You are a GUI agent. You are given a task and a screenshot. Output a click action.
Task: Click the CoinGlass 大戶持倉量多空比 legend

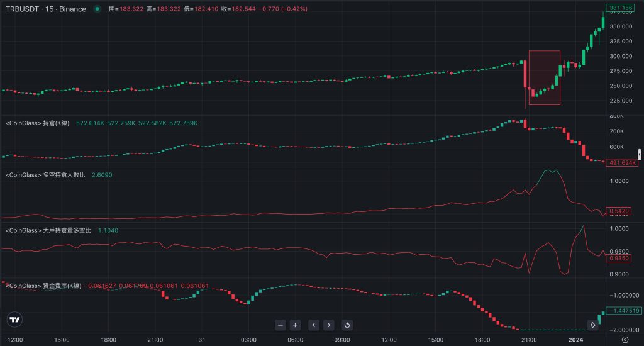[48, 230]
